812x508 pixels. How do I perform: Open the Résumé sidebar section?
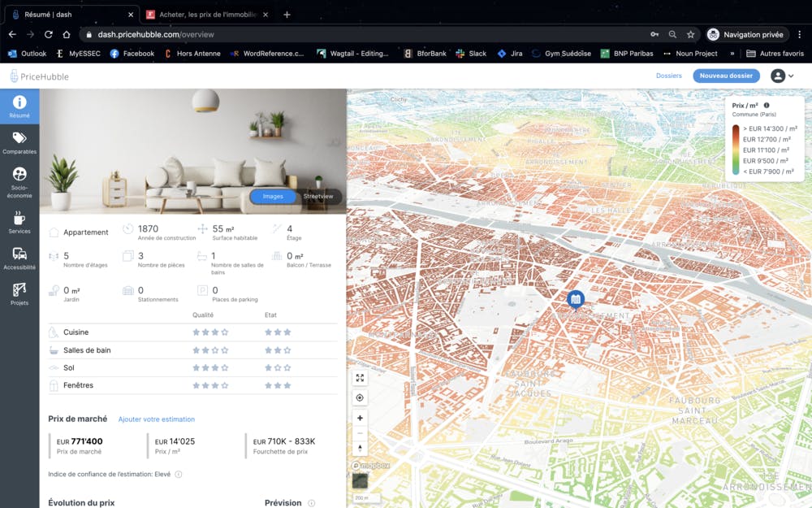pyautogui.click(x=19, y=106)
